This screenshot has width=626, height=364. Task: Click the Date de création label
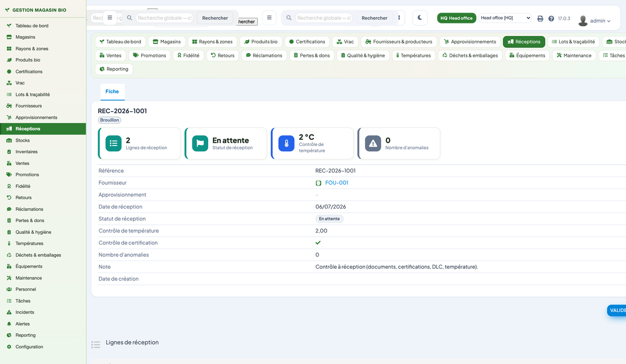pos(118,279)
